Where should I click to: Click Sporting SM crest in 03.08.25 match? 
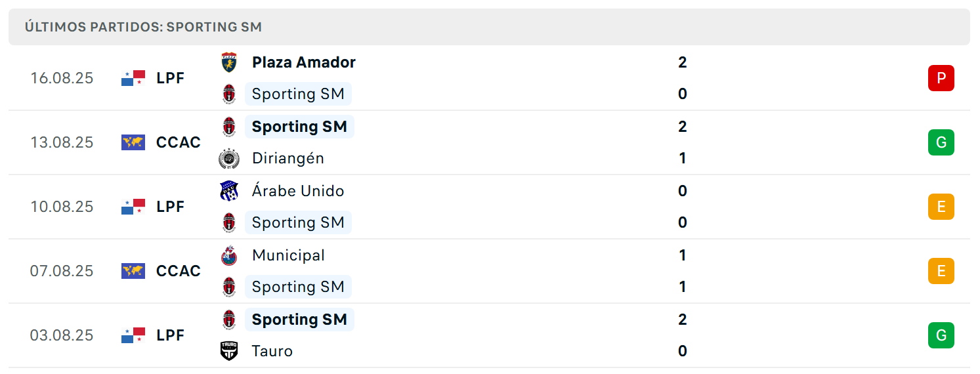point(228,320)
